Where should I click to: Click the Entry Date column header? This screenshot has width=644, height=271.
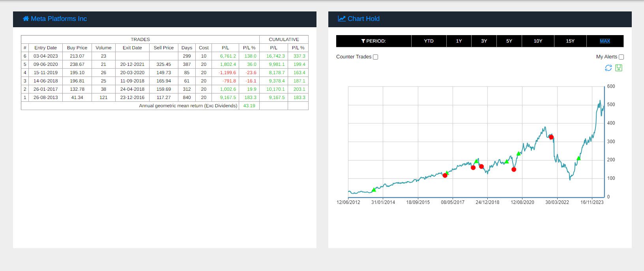(45, 48)
